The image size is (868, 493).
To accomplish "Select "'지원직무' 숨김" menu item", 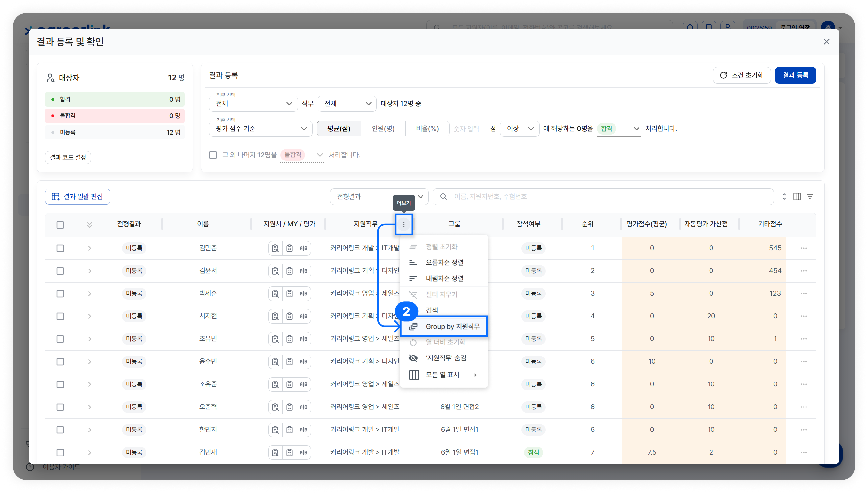I will click(x=444, y=358).
